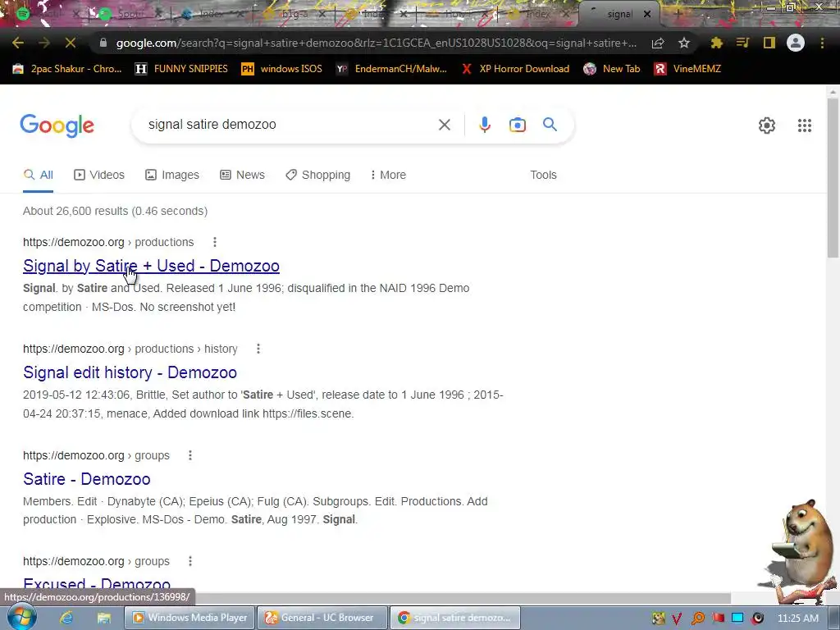Open options dots for Signal edit history result
Viewport: 840px width, 630px height.
[x=258, y=349]
